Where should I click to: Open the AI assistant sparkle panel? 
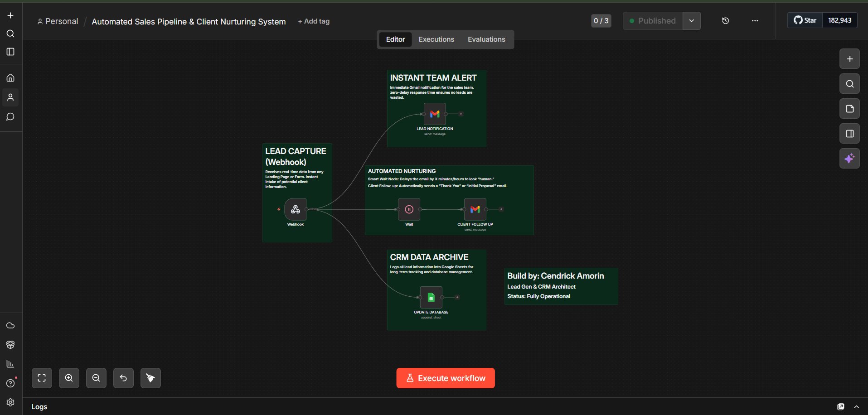tap(850, 158)
